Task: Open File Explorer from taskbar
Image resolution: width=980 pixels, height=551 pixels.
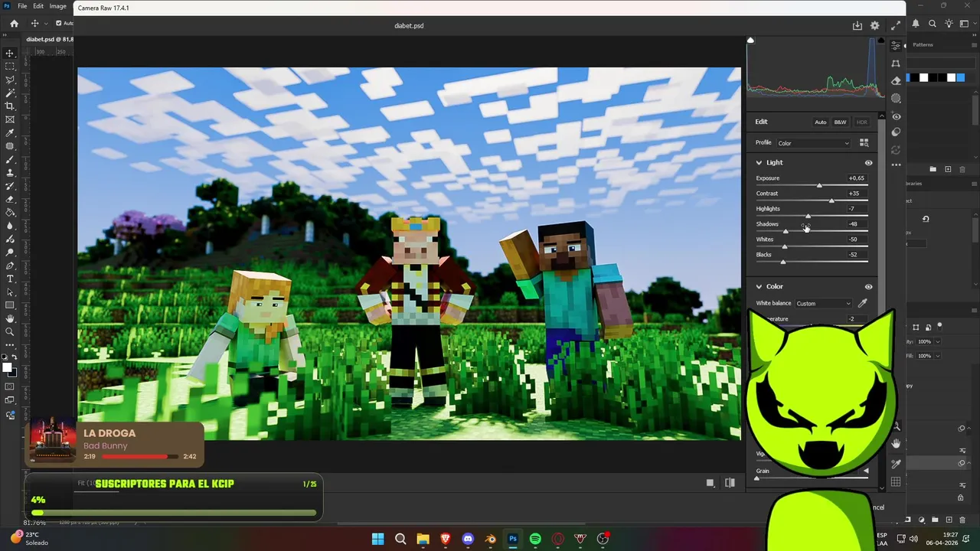Action: click(x=423, y=539)
